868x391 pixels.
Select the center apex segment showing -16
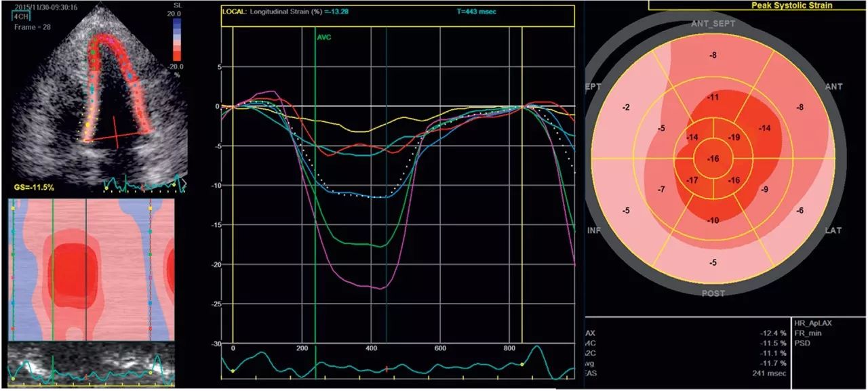pos(712,159)
